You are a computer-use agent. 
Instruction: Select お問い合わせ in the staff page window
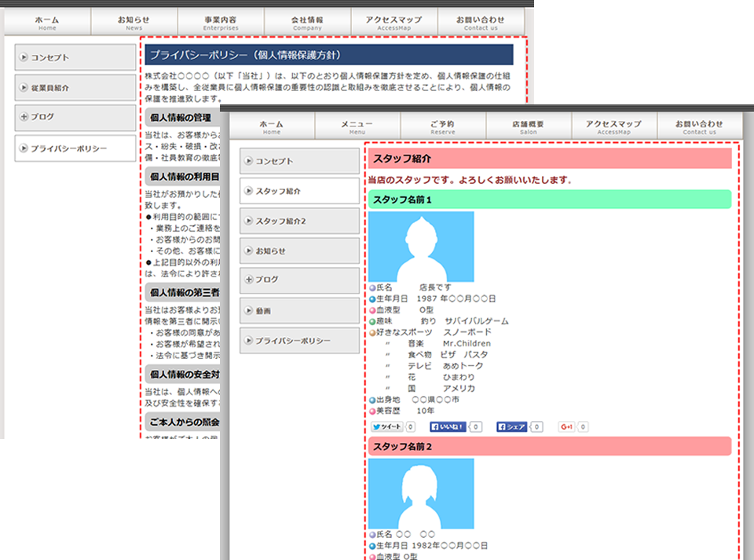pyautogui.click(x=700, y=127)
